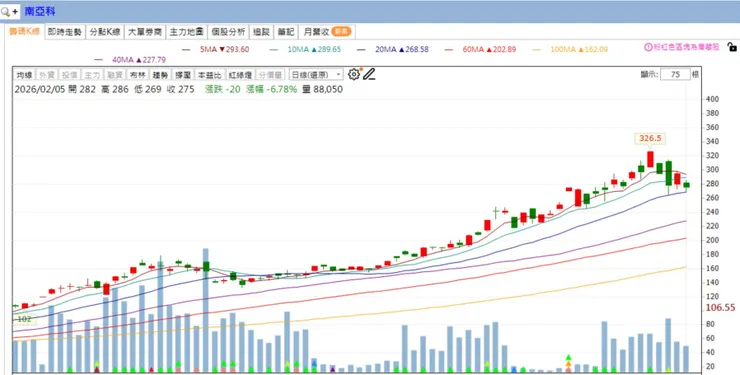Toggle the 融資 indicator button

(115, 75)
